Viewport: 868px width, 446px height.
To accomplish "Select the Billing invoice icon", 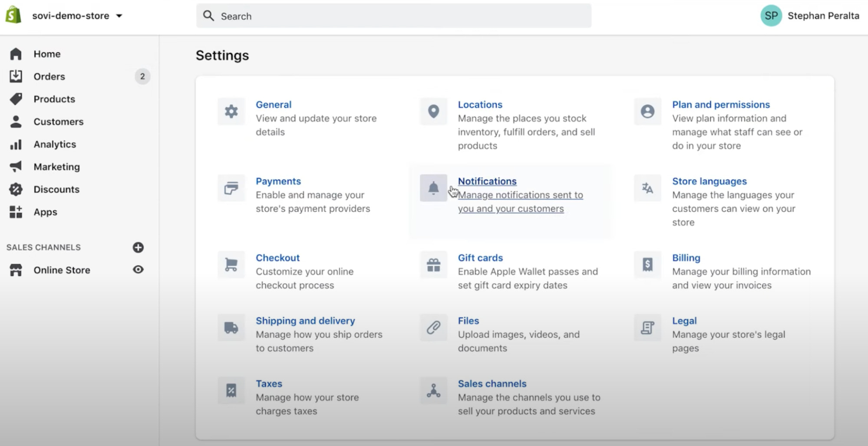I will click(x=647, y=264).
